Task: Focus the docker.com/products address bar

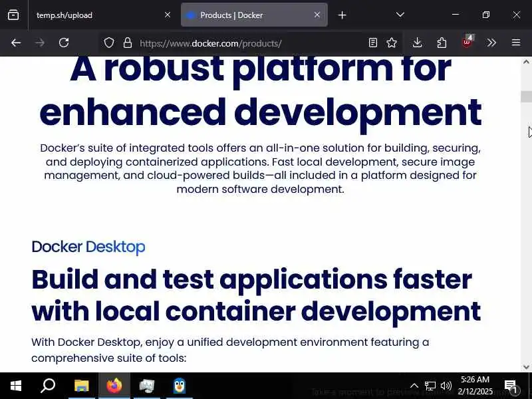Action: click(x=249, y=43)
